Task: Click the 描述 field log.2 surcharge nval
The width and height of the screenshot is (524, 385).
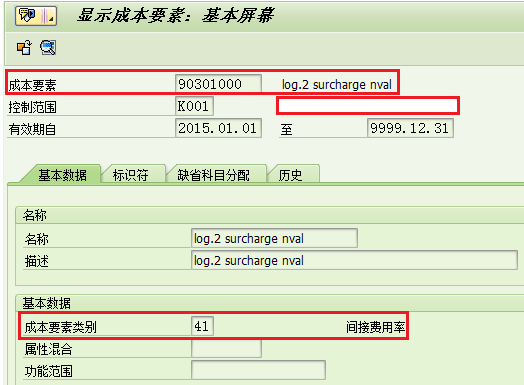Action: click(354, 260)
